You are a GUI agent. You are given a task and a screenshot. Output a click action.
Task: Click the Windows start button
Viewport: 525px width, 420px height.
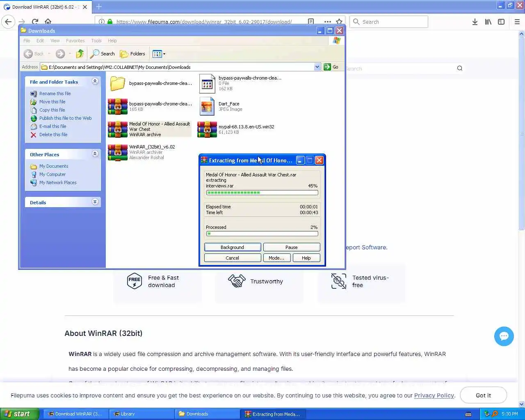[x=19, y=414]
